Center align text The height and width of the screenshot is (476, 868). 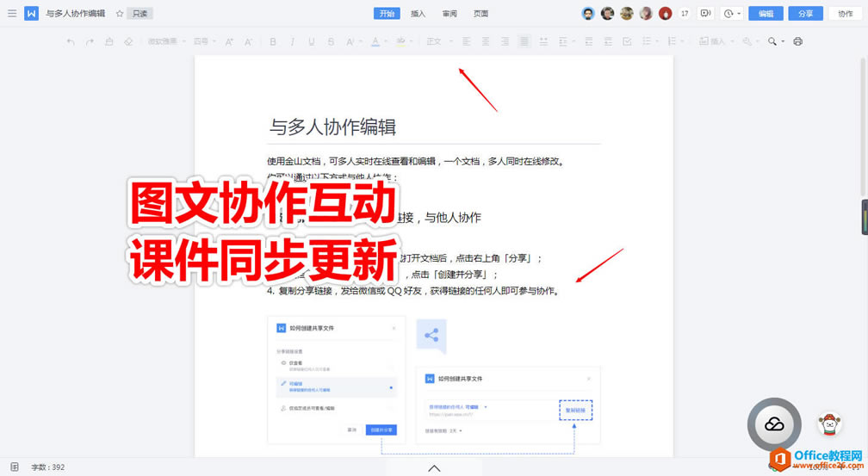(486, 41)
